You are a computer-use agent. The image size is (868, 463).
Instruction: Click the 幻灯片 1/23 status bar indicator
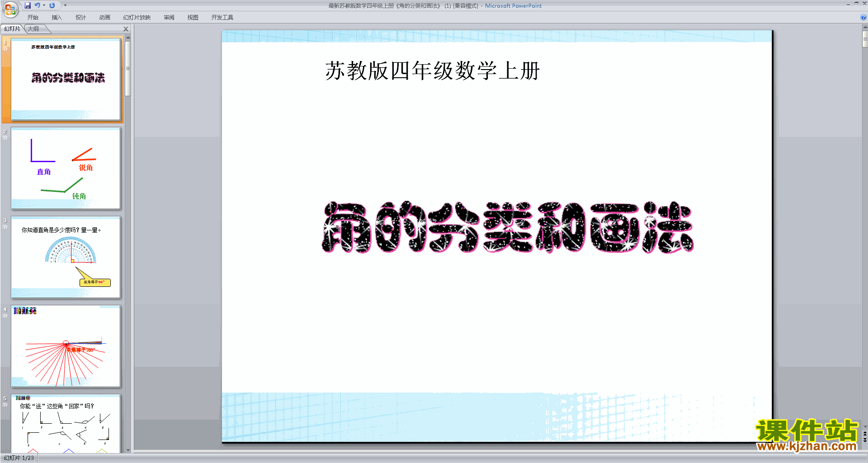(x=19, y=458)
